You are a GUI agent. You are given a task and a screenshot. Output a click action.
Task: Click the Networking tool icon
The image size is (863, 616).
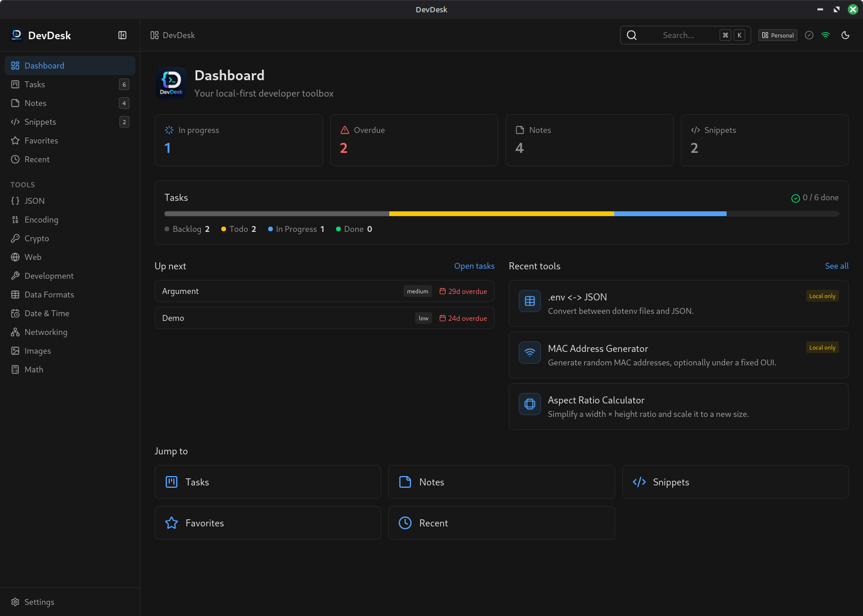[x=15, y=332]
